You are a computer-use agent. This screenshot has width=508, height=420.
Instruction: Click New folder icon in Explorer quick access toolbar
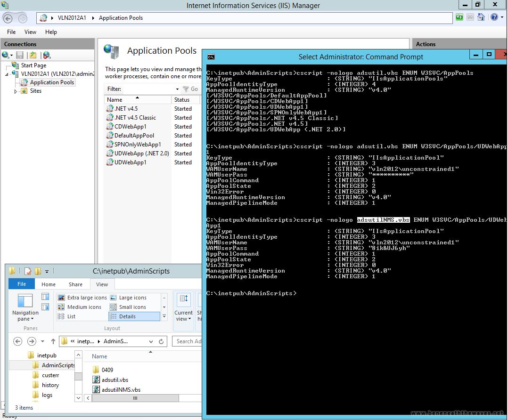pyautogui.click(x=38, y=271)
